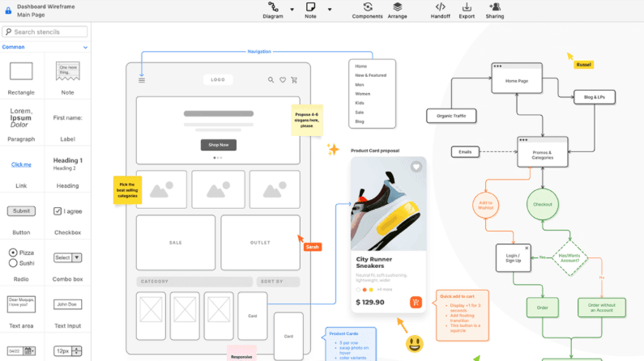Expand the Note tool dropdown arrow
This screenshot has width=644, height=361.
[x=330, y=9]
